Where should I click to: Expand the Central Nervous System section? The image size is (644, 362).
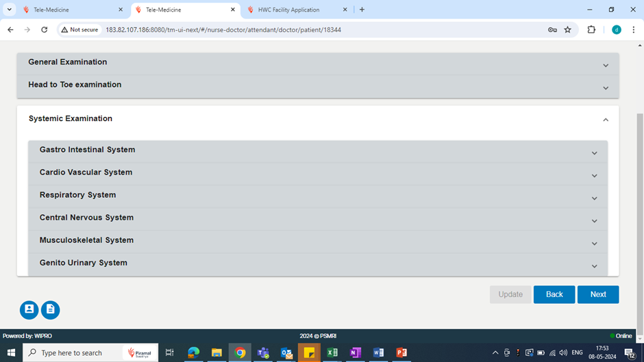coord(318,219)
